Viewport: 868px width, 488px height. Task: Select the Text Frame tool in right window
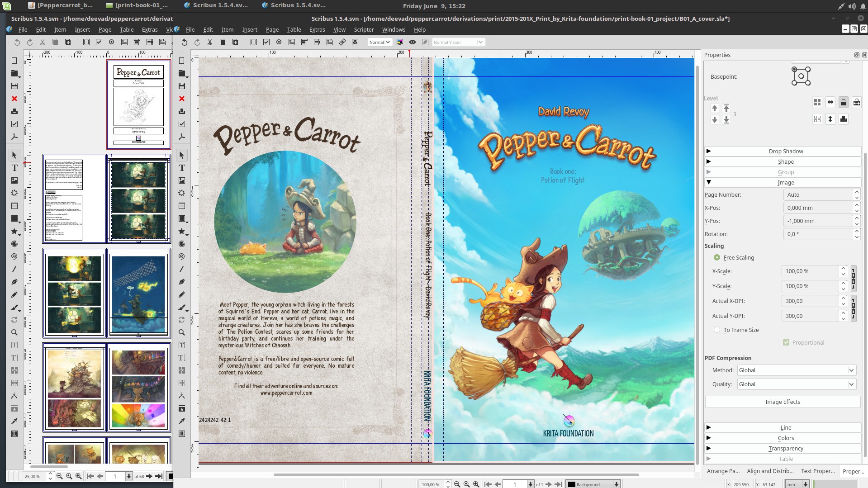point(182,168)
